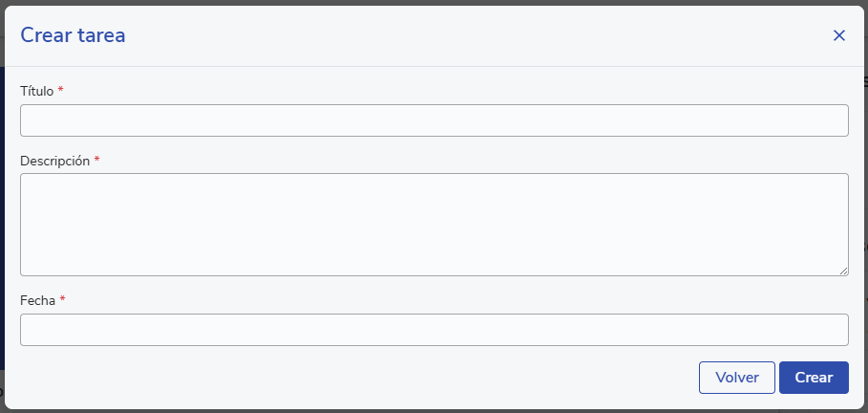The width and height of the screenshot is (868, 413).
Task: Click the Título input field
Action: [x=434, y=120]
